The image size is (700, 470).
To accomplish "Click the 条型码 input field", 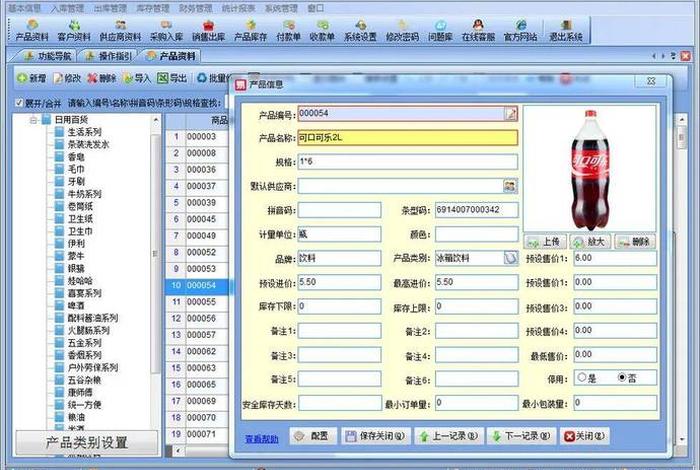I will [x=477, y=210].
